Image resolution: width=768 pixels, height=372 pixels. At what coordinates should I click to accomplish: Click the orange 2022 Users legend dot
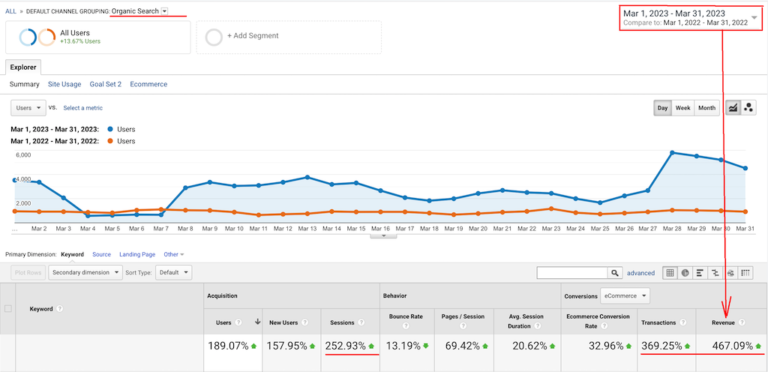110,141
